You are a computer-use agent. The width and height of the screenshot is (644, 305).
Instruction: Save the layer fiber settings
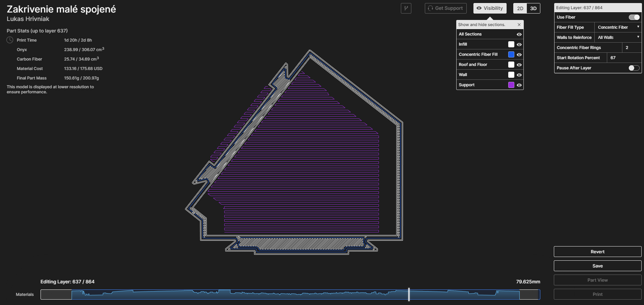597,266
